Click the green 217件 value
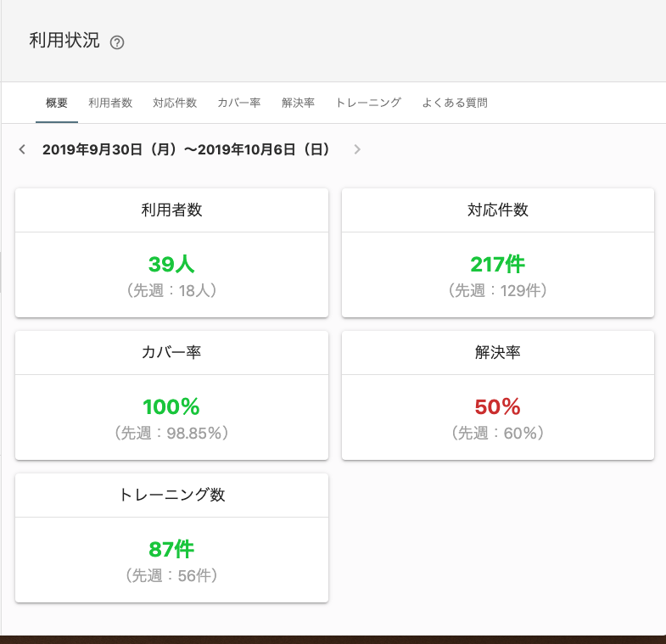Viewport: 666px width, 644px height. 498,265
